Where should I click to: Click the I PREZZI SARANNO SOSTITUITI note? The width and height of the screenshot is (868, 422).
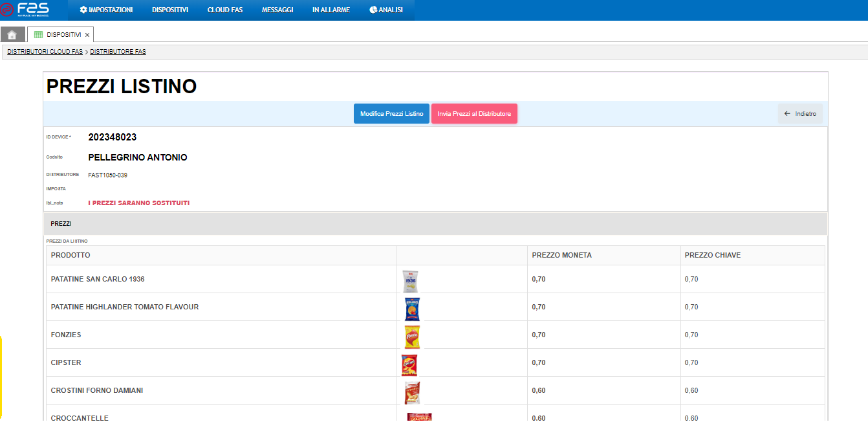coord(139,203)
